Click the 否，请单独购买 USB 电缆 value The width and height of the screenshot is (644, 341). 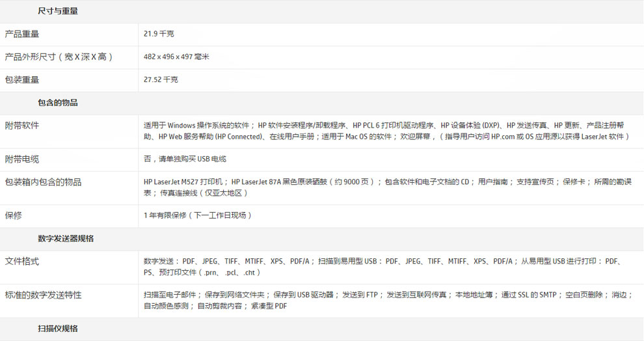pyautogui.click(x=185, y=159)
